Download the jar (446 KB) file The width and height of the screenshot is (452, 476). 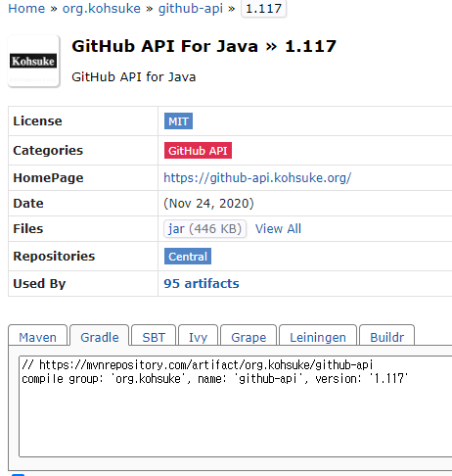(204, 229)
